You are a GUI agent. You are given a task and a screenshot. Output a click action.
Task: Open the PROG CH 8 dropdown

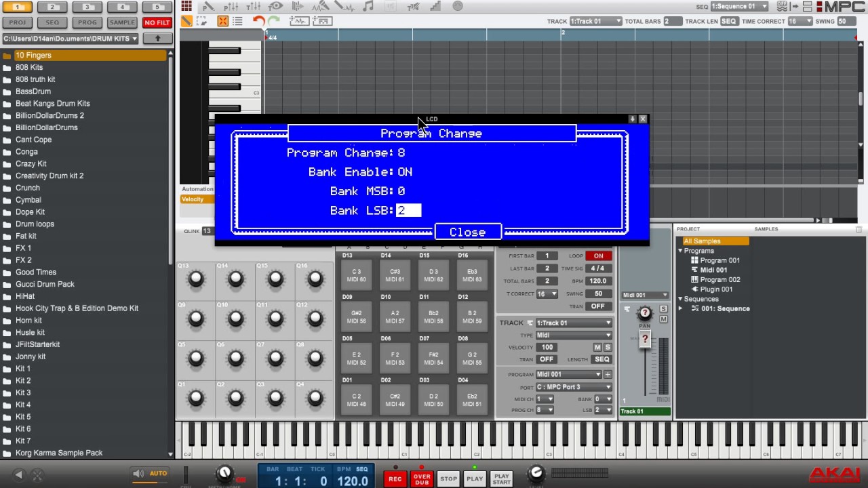click(x=545, y=410)
